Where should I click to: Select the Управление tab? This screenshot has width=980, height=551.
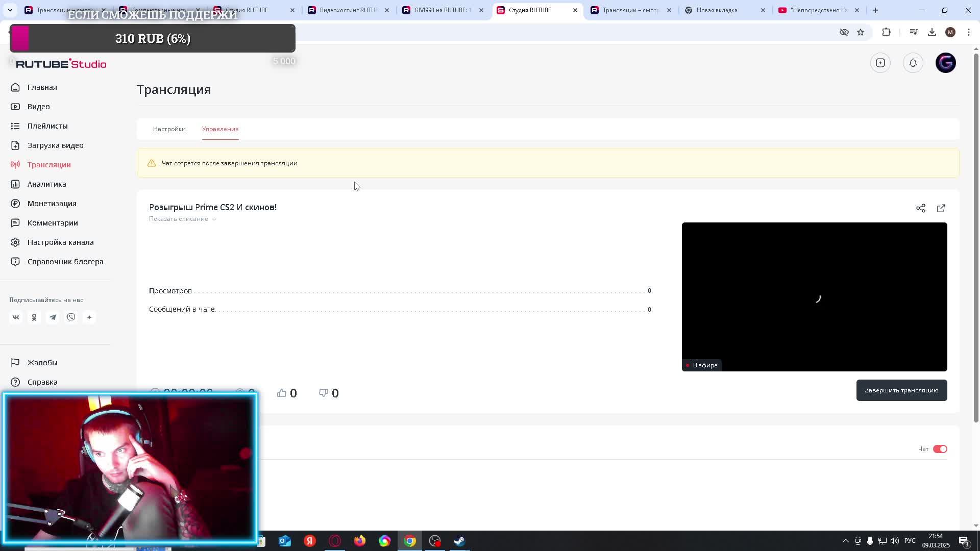(x=220, y=129)
